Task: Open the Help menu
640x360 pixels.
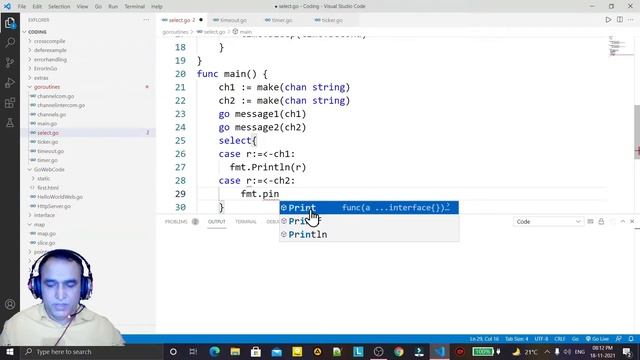Action: (157, 7)
